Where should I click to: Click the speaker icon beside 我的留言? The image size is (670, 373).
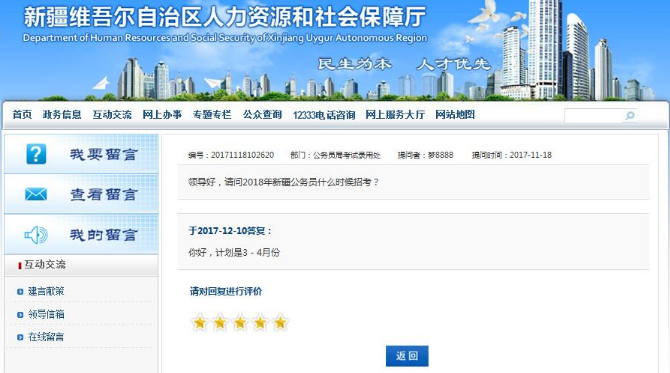pyautogui.click(x=36, y=235)
